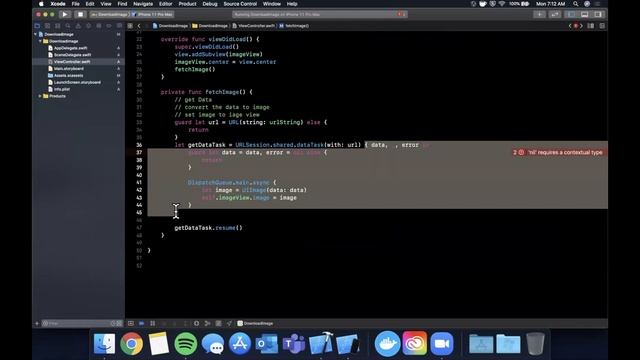The image size is (640, 360).
Task: Open the Source Control menu
Action: tap(240, 4)
